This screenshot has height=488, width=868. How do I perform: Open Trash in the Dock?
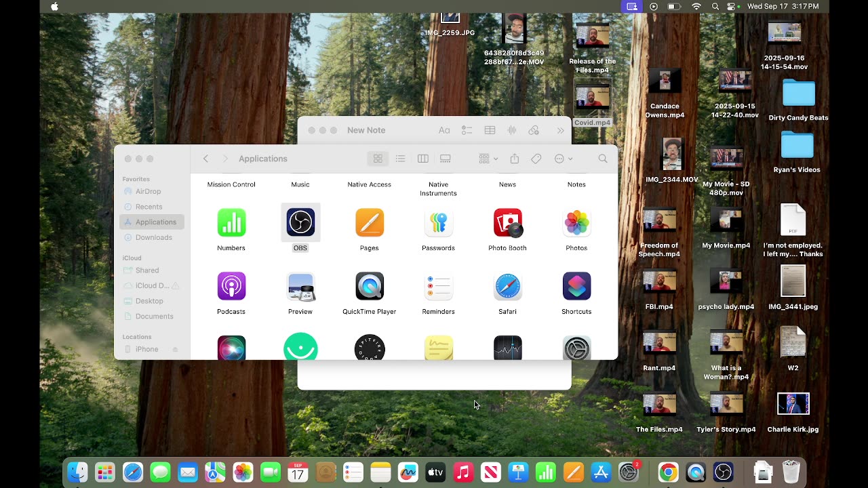click(791, 472)
